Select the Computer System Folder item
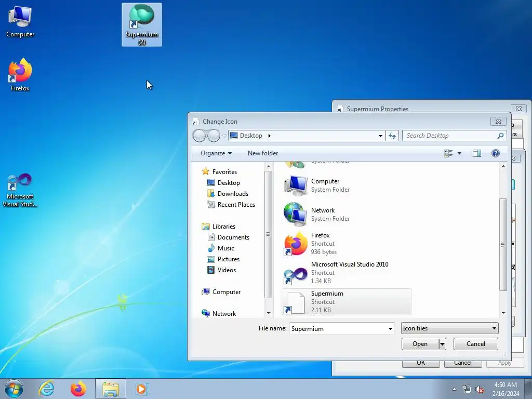 pos(346,185)
